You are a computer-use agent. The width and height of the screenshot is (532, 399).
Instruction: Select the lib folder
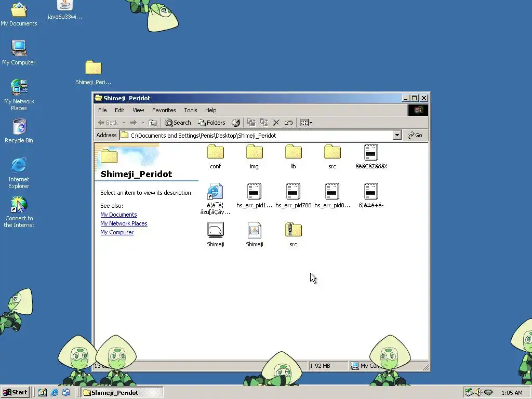click(293, 157)
